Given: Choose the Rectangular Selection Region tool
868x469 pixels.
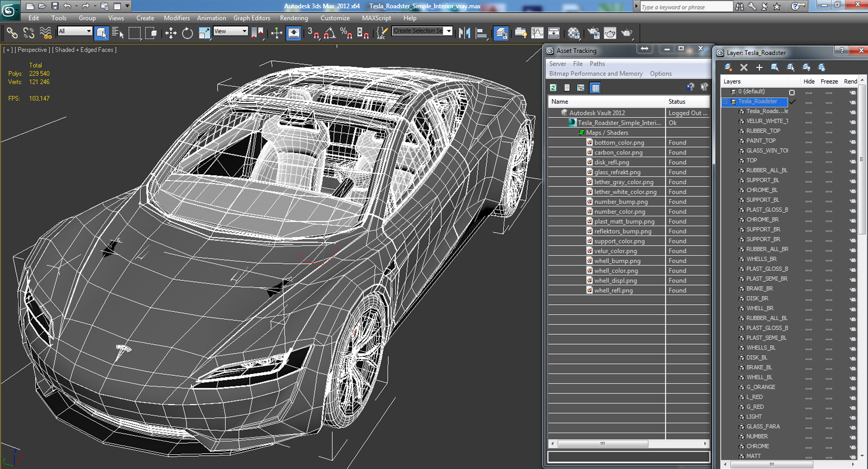Looking at the screenshot, I should 134,33.
